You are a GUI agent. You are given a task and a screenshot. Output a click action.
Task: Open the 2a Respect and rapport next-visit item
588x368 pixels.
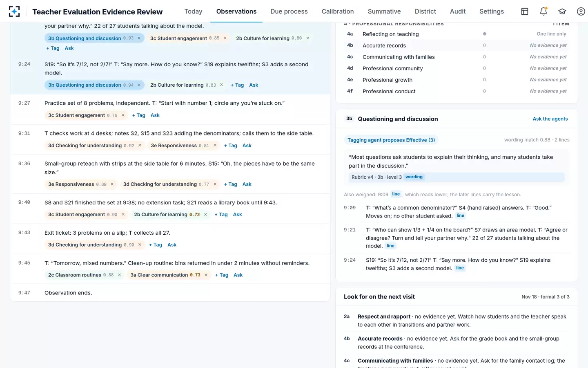(x=457, y=321)
